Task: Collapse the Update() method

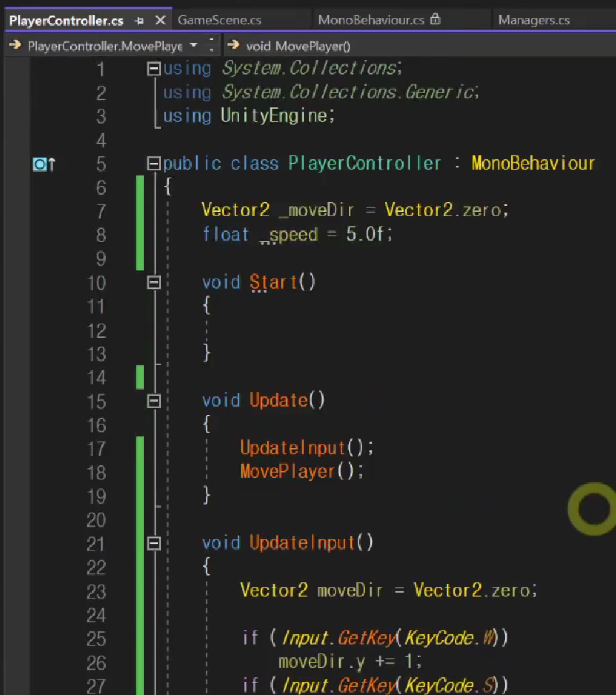Action: [153, 401]
